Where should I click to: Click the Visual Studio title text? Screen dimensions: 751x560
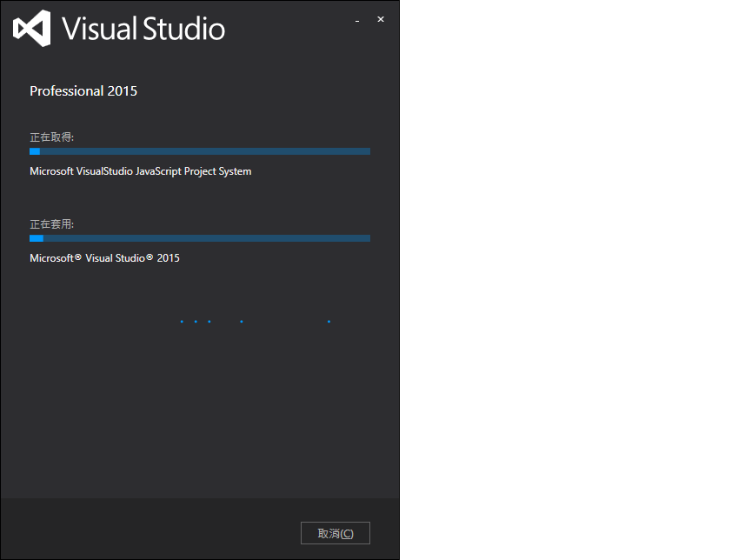point(143,29)
